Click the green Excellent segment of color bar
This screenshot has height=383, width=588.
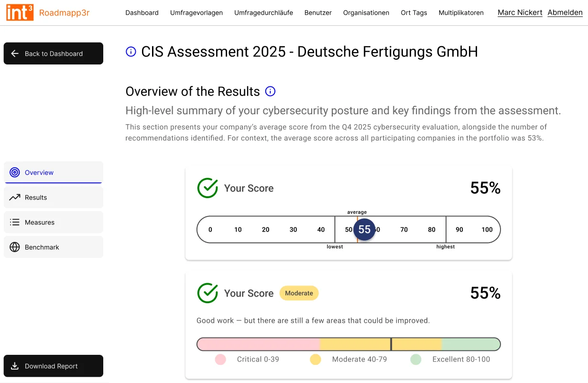[x=471, y=344]
